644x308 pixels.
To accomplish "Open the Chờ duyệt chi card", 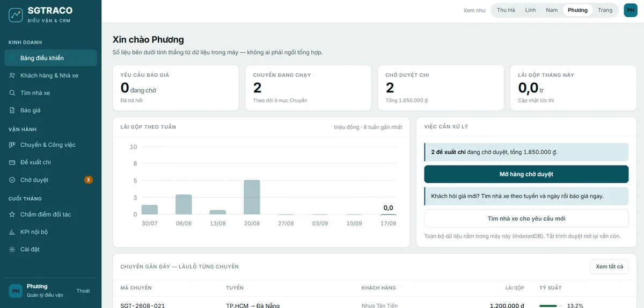I will 441,88.
